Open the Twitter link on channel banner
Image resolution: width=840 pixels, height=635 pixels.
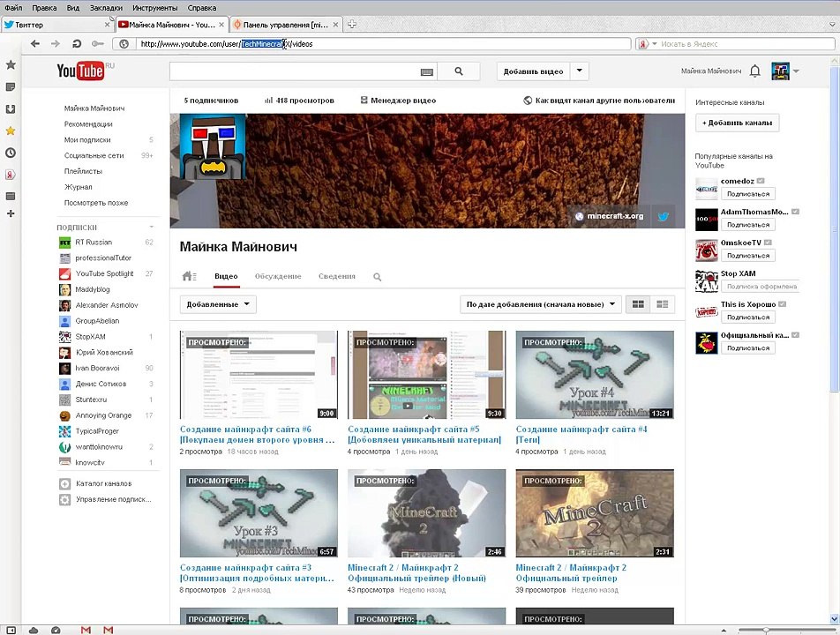(x=664, y=216)
